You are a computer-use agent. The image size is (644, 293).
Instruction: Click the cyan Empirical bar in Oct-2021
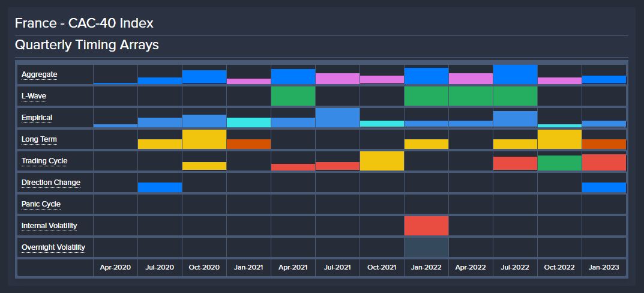tap(382, 124)
